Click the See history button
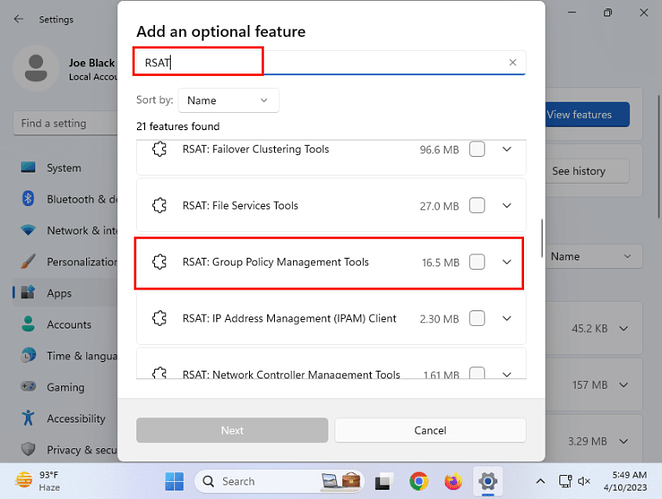662x499 pixels. click(578, 171)
